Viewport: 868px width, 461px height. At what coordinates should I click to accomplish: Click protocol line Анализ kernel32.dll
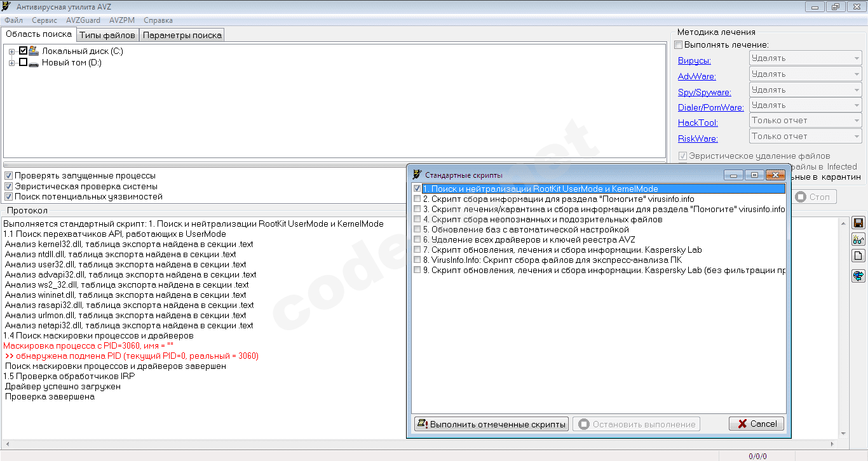[129, 244]
